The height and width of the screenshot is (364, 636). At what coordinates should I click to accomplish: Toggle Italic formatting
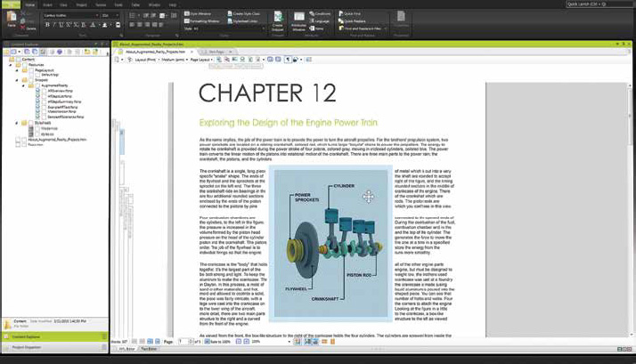tap(54, 25)
